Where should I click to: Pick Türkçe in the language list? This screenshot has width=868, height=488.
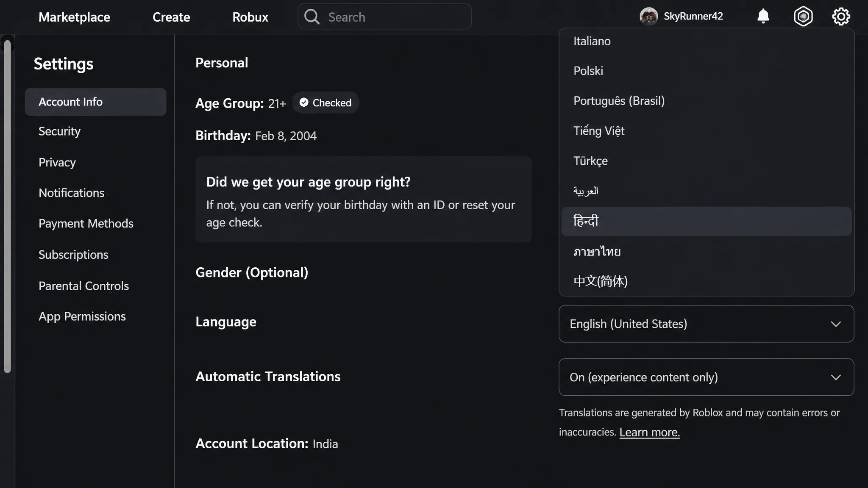[706, 161]
